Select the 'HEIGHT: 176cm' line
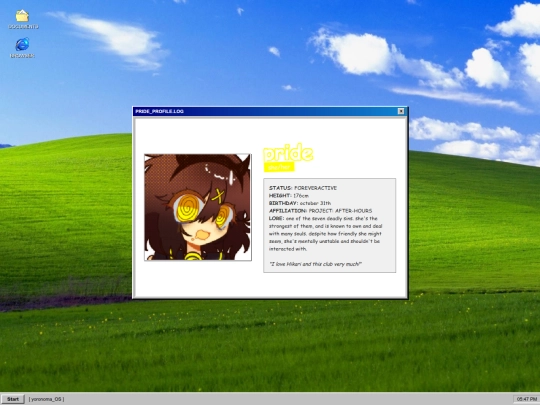 289,196
